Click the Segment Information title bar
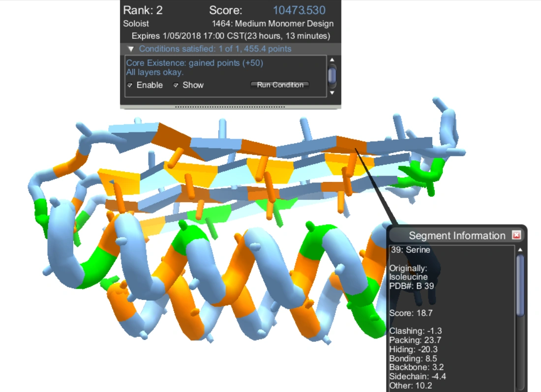The width and height of the screenshot is (541, 392). pos(456,236)
